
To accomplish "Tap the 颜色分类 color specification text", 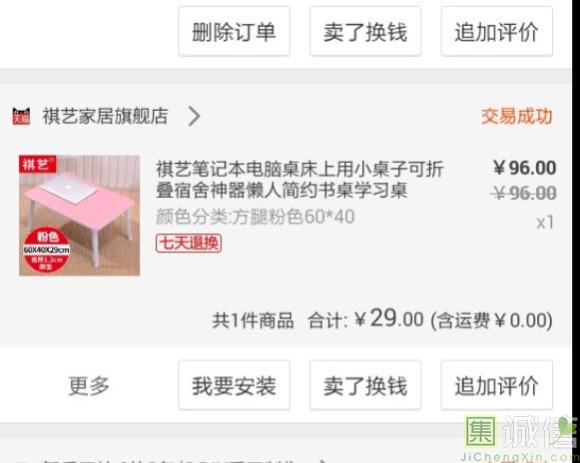I will tap(255, 217).
